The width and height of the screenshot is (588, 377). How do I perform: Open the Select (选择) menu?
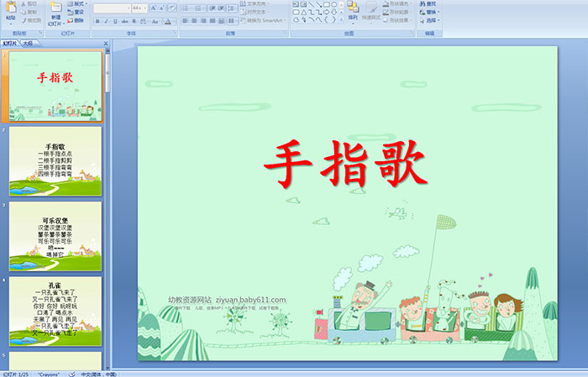pyautogui.click(x=429, y=20)
